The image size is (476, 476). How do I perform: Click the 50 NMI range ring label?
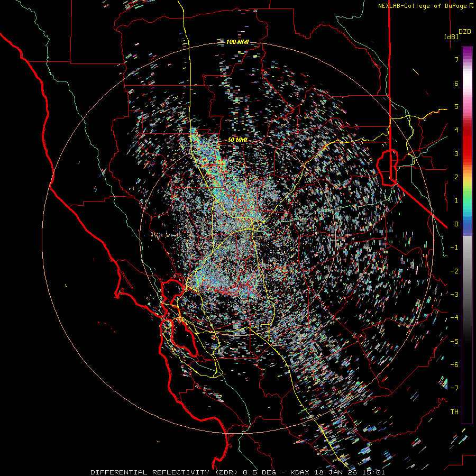(x=237, y=140)
